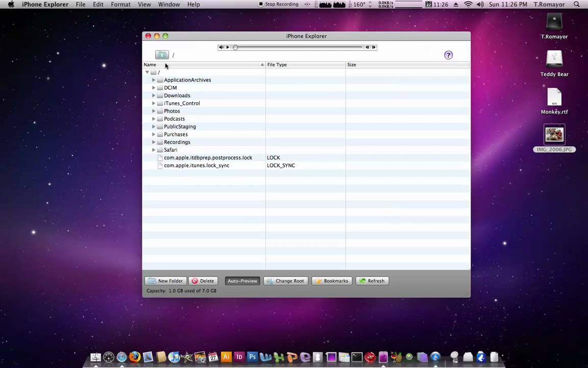Select the Monkey.rtf desktop file
This screenshot has height=368, width=588.
(554, 101)
